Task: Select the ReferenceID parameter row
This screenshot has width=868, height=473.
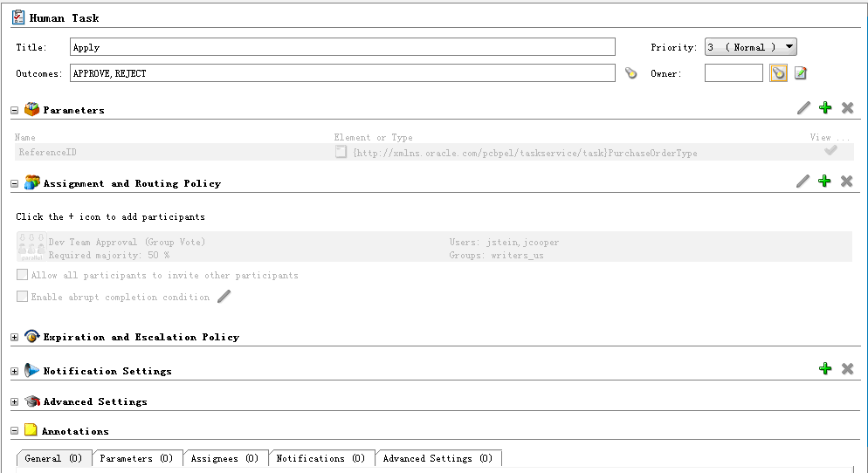Action: [433, 152]
